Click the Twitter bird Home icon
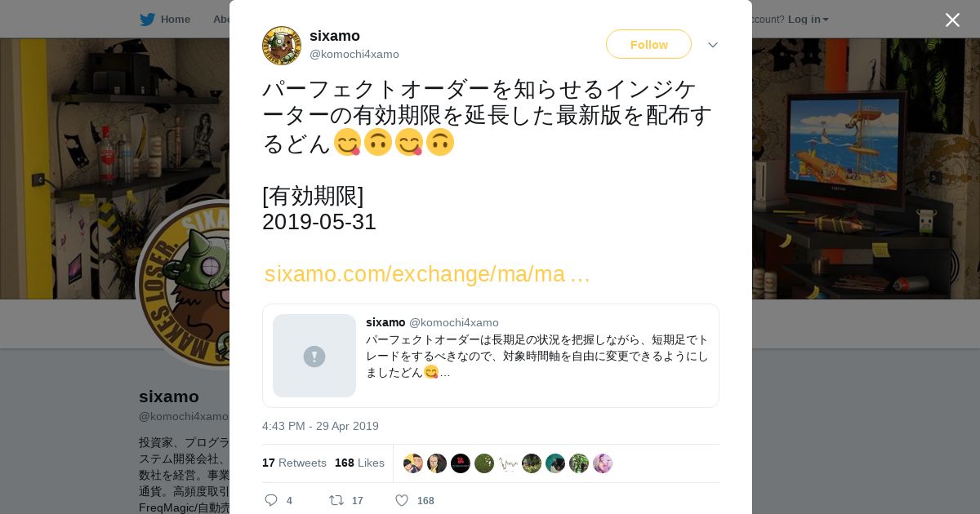The height and width of the screenshot is (514, 980). pos(147,19)
